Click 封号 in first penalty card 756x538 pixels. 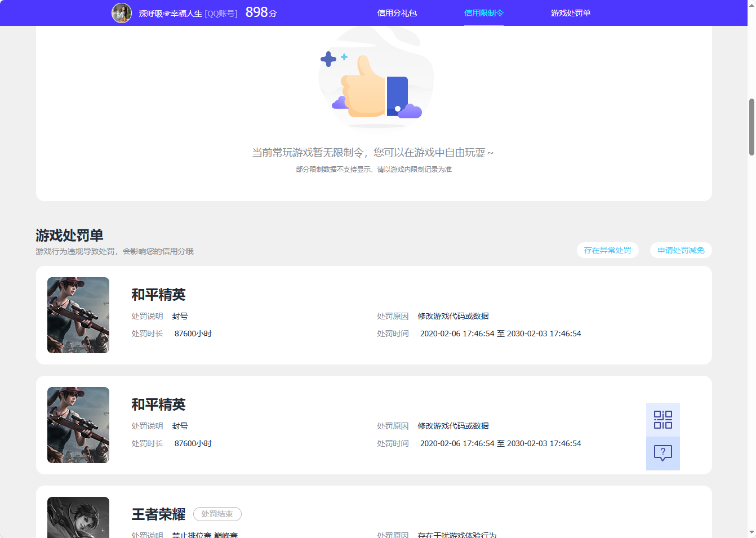[180, 316]
